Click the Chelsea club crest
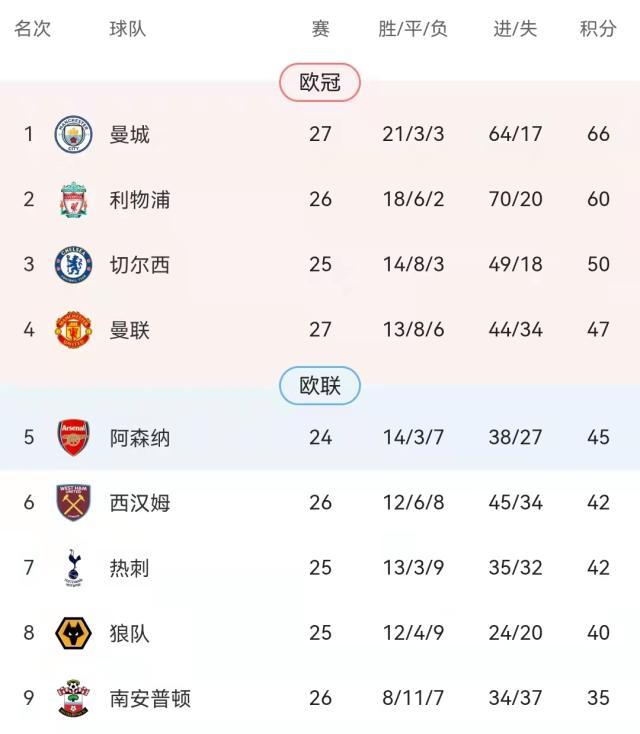 click(73, 265)
